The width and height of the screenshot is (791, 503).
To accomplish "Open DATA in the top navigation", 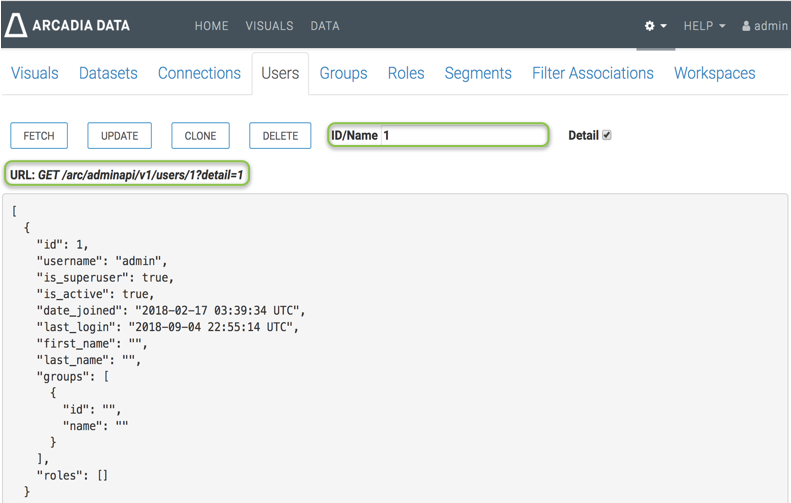I will pyautogui.click(x=325, y=26).
